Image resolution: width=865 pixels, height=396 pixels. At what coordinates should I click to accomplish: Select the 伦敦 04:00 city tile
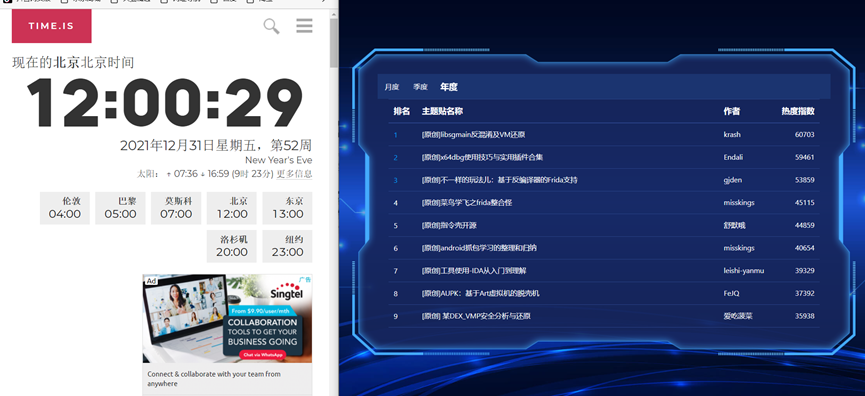(x=65, y=208)
